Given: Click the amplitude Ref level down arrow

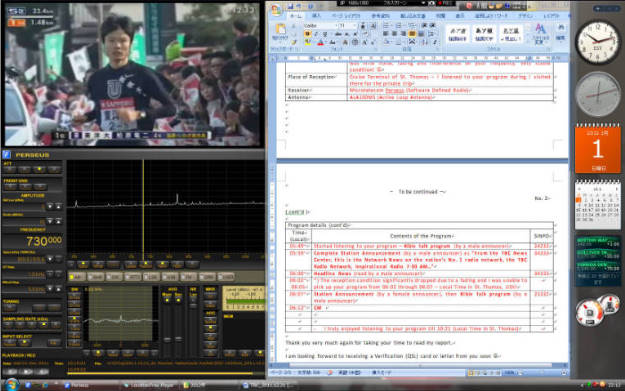Looking at the screenshot, I should click(x=50, y=206).
